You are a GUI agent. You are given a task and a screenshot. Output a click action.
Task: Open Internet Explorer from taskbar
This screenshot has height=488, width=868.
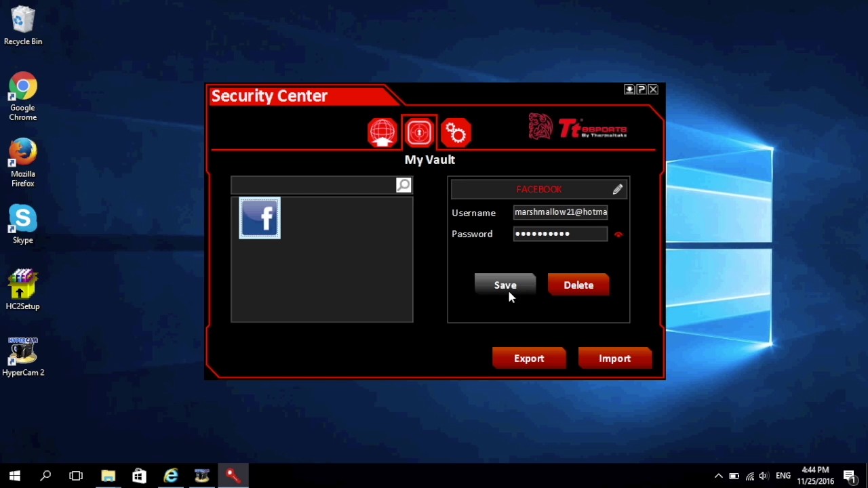click(x=170, y=476)
